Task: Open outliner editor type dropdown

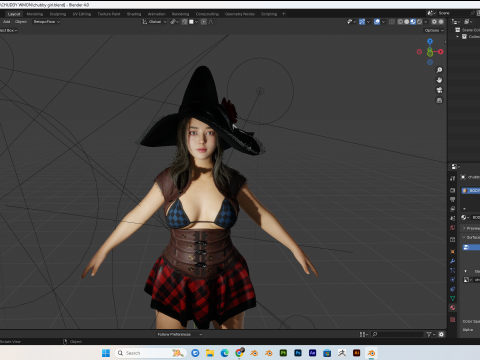Action: 455,22
